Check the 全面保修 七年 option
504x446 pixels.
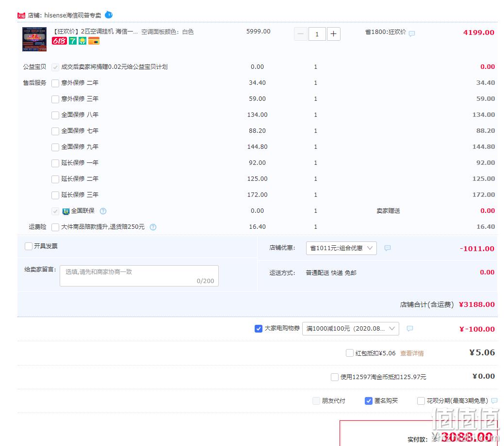pyautogui.click(x=55, y=131)
